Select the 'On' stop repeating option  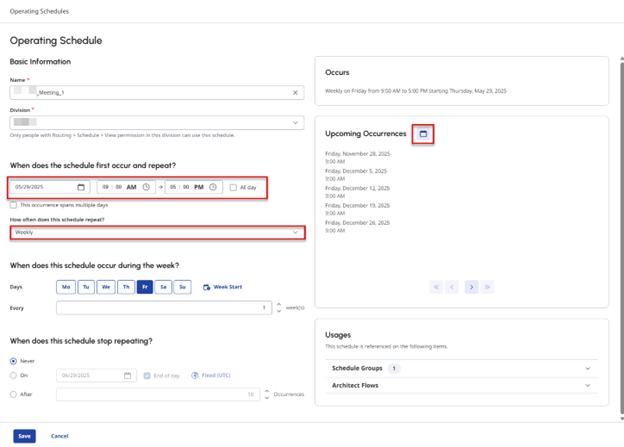[14, 376]
